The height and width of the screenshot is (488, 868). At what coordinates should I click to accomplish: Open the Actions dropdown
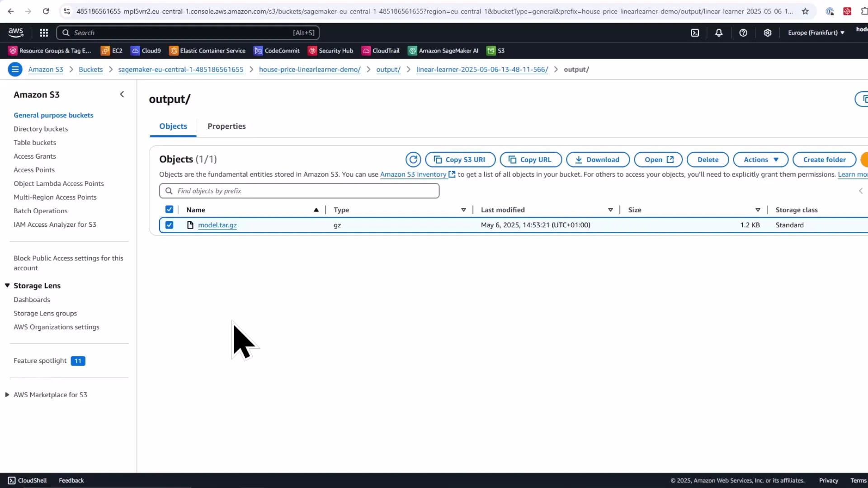[760, 160]
